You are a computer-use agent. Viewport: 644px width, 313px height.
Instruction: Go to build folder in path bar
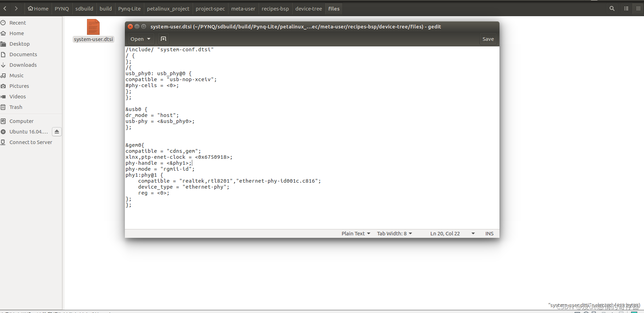click(106, 8)
